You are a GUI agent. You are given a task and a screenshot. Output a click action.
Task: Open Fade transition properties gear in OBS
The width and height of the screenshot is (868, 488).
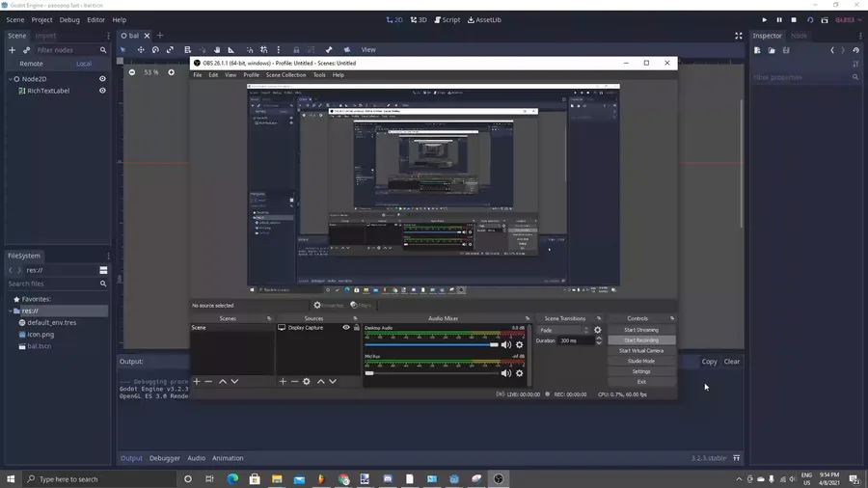597,330
